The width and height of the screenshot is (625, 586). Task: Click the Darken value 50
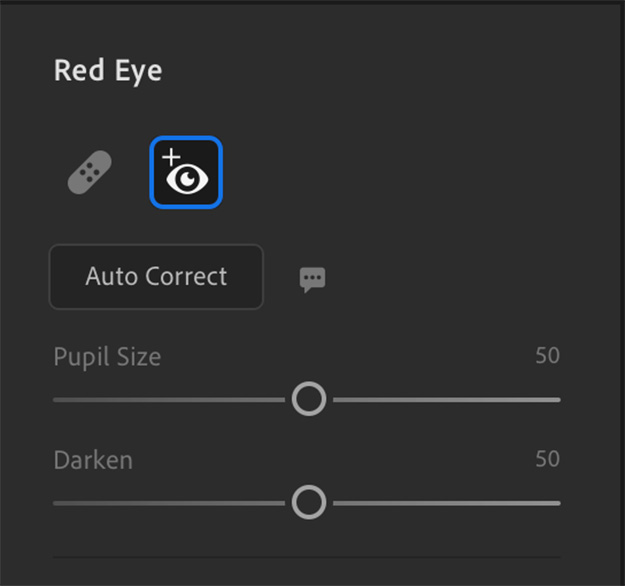tap(547, 459)
